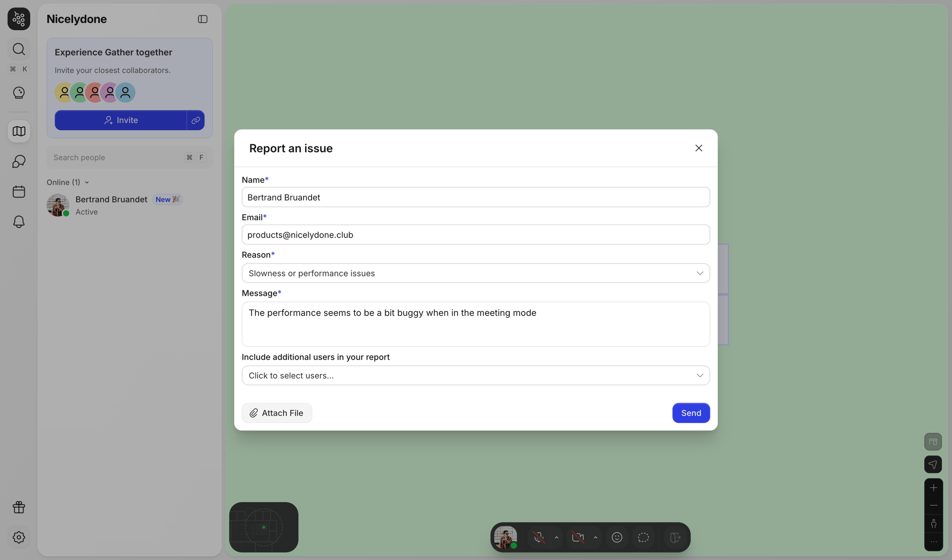Screen dimensions: 952x560
Task: Click the New badge beside Bertrand Bruandet
Action: (x=167, y=199)
